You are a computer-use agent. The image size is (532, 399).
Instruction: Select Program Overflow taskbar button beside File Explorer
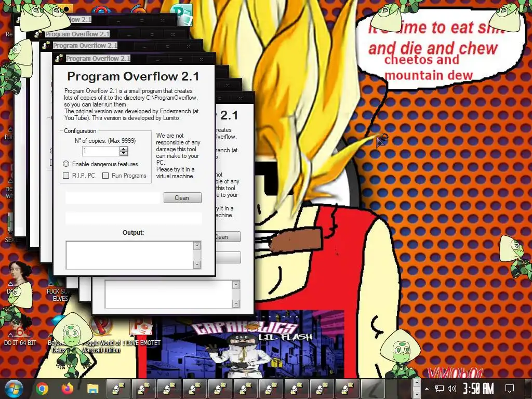(x=119, y=389)
